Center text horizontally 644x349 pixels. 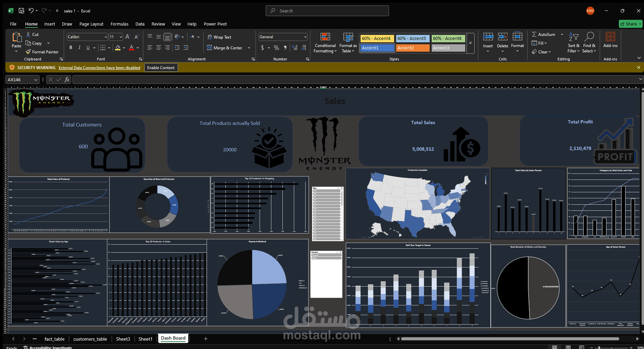(159, 48)
